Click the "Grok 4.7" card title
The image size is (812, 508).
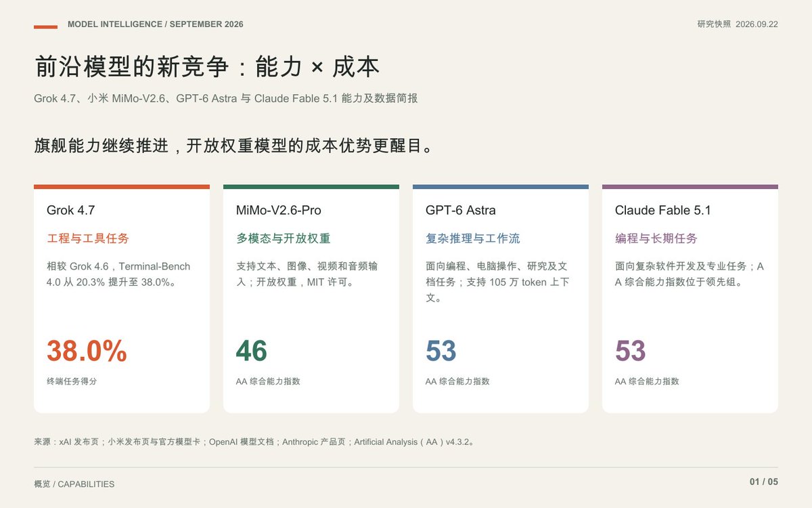click(71, 211)
